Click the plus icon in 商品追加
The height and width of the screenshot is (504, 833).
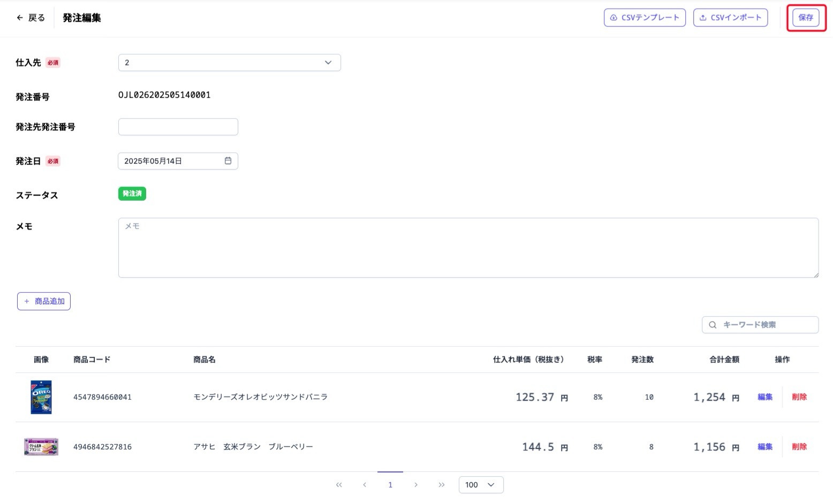27,301
